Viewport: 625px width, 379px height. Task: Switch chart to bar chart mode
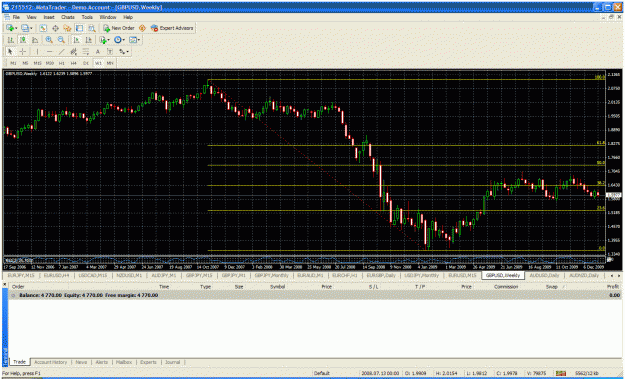coord(11,40)
